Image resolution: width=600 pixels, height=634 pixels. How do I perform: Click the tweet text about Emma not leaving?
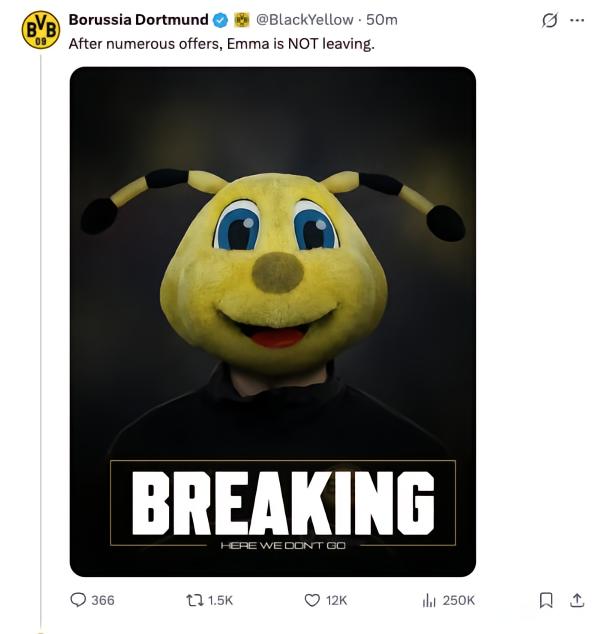pyautogui.click(x=222, y=44)
